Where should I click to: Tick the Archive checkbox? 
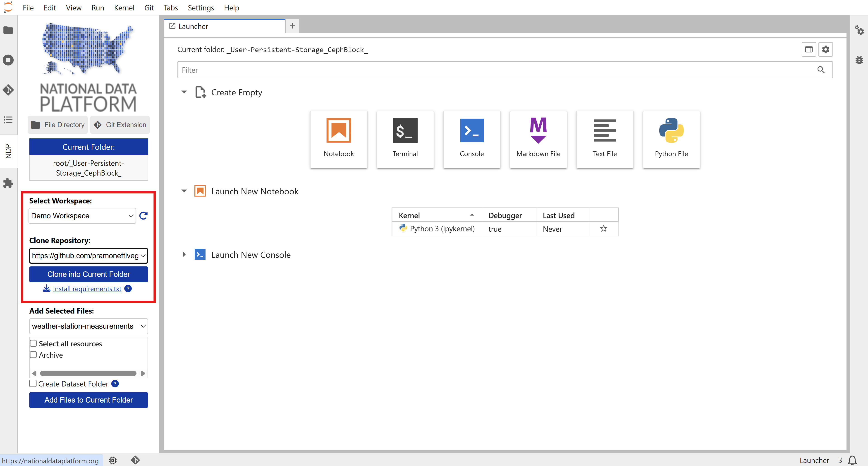point(33,355)
